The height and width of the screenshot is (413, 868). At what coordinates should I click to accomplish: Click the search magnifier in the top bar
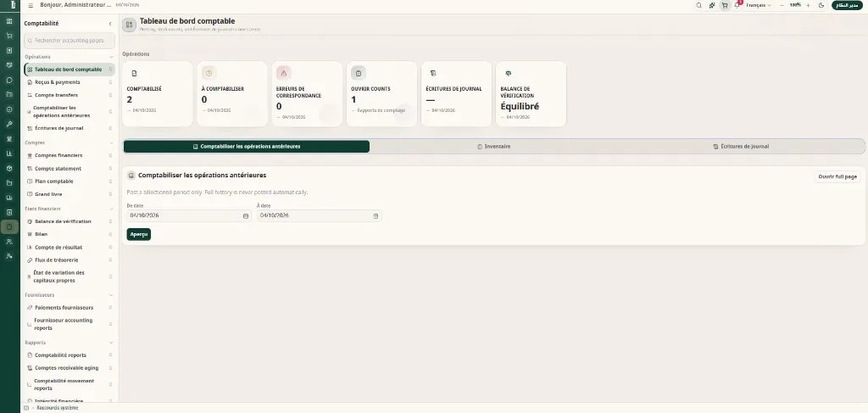698,5
